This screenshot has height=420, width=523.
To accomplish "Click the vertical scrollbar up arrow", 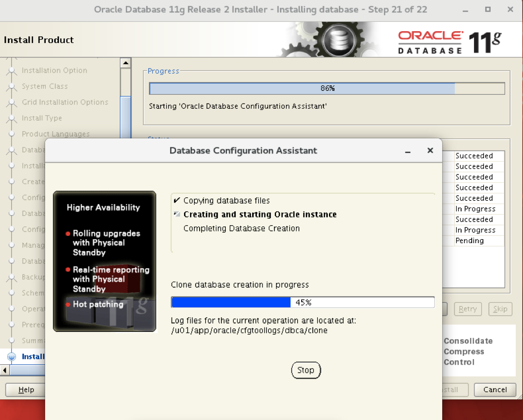I will (125, 62).
